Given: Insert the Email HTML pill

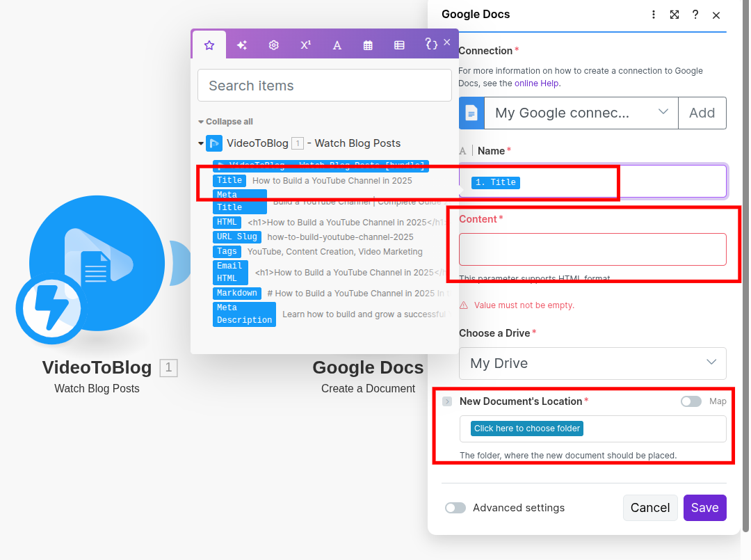Looking at the screenshot, I should (230, 272).
